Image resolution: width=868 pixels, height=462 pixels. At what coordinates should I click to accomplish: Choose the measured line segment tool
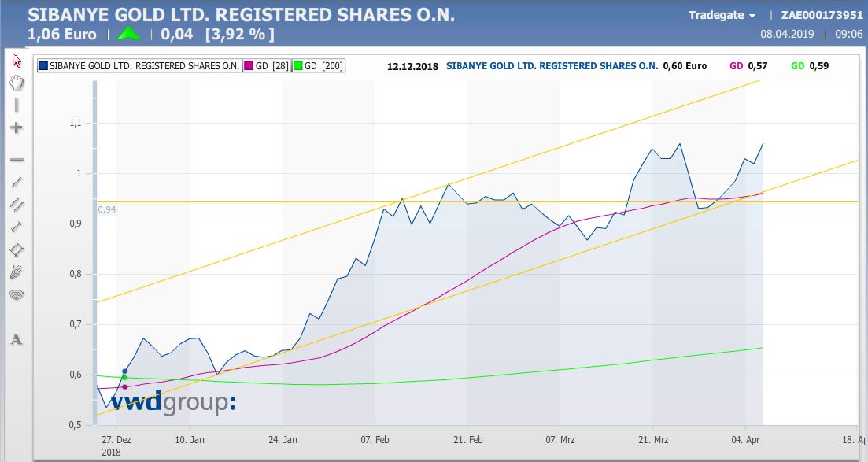click(17, 227)
